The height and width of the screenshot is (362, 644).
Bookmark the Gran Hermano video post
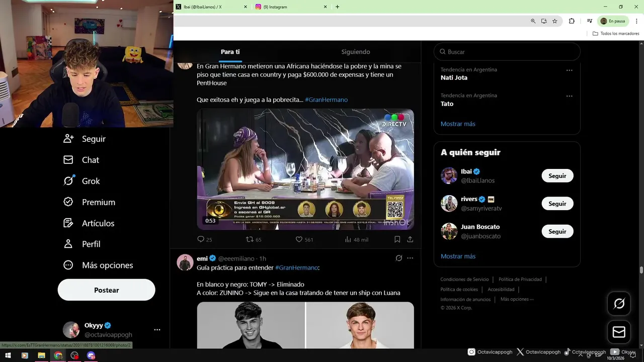pyautogui.click(x=397, y=239)
